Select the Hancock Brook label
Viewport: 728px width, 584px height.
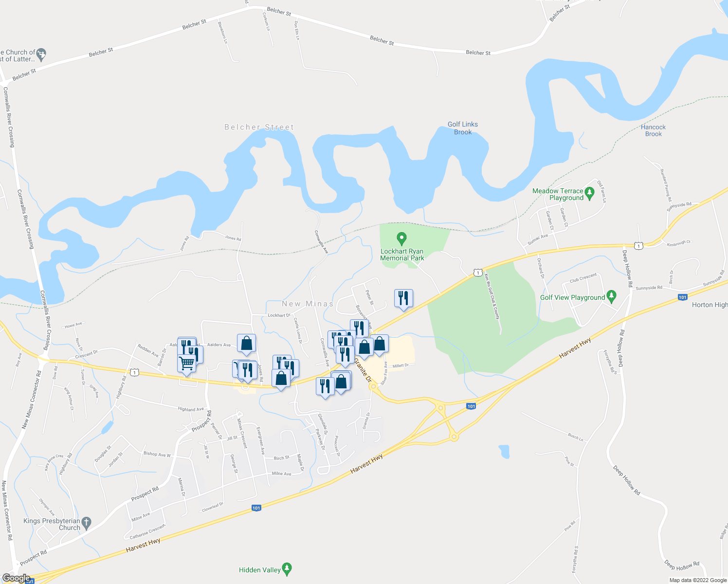tap(653, 130)
